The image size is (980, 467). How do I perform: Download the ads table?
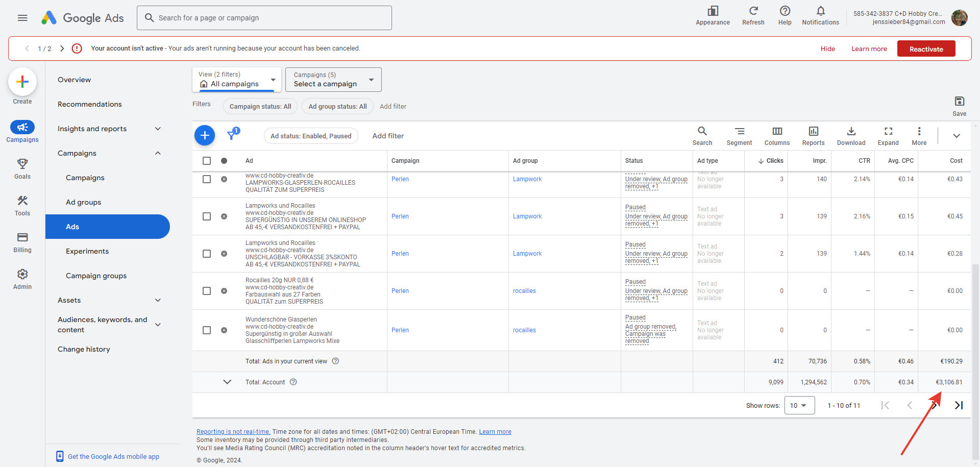coord(851,136)
